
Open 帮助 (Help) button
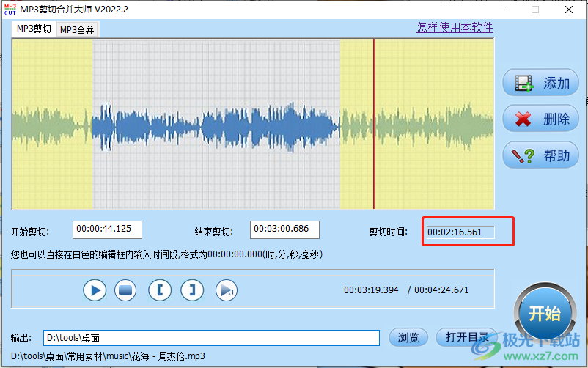click(x=540, y=155)
